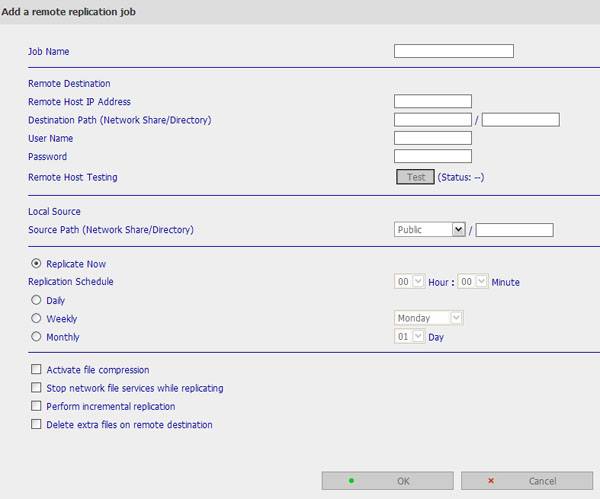Click the Weekly label text
The width and height of the screenshot is (600, 499).
62,319
